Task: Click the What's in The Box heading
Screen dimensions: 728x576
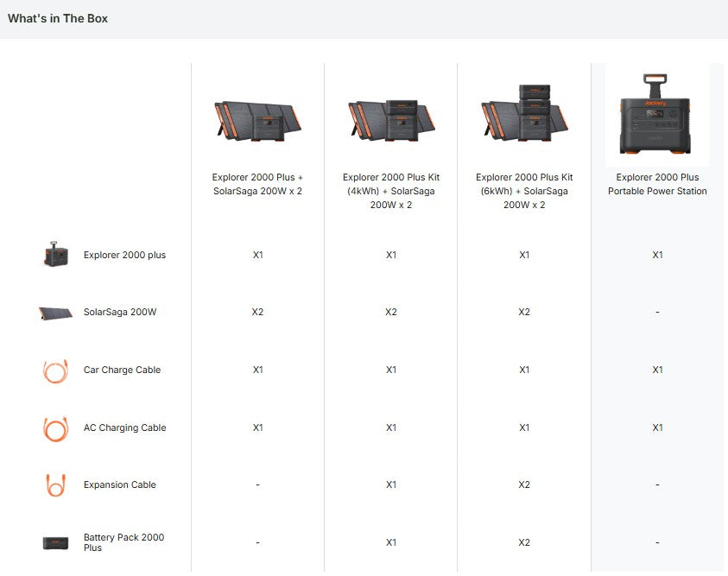Action: pyautogui.click(x=58, y=18)
